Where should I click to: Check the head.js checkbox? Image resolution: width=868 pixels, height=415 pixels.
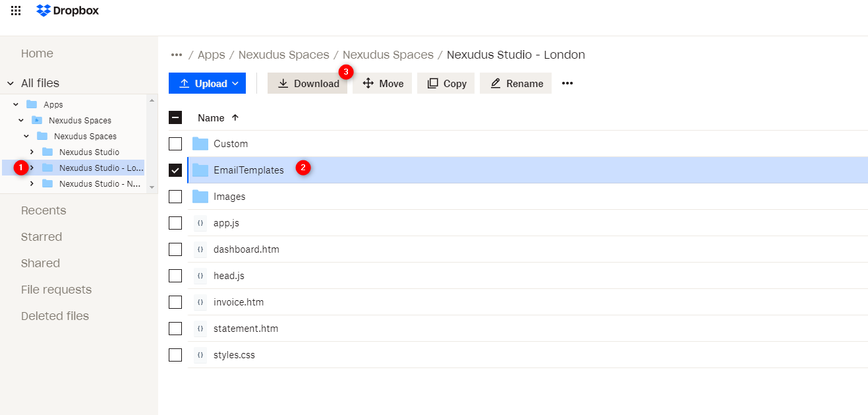[x=175, y=276]
